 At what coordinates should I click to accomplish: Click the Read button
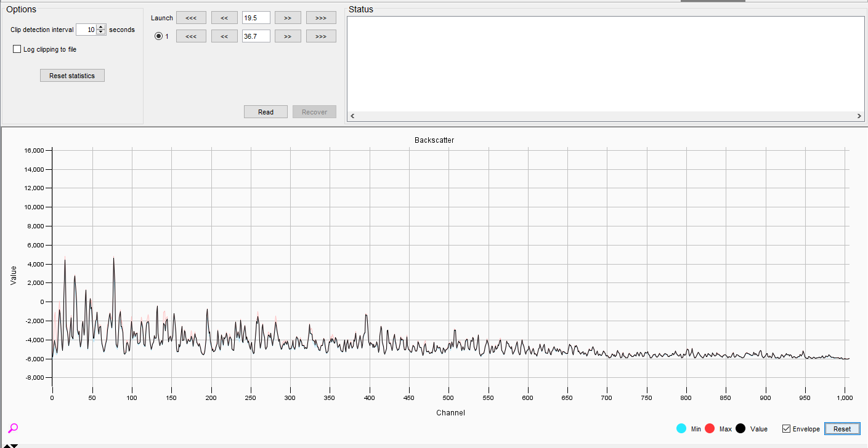click(266, 112)
